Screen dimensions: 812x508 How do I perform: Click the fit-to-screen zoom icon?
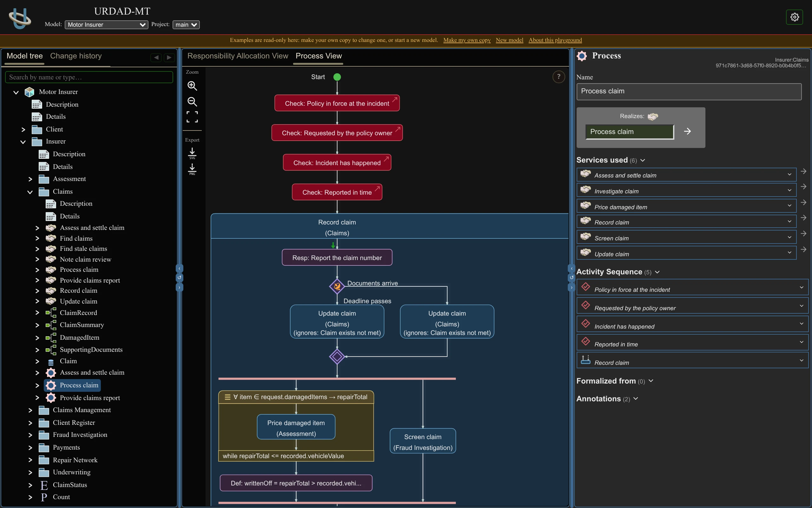[x=192, y=117]
